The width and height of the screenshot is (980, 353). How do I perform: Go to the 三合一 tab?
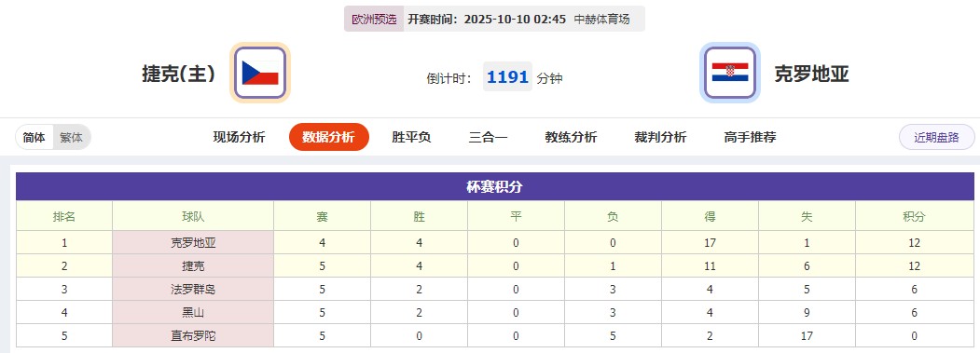pos(488,138)
